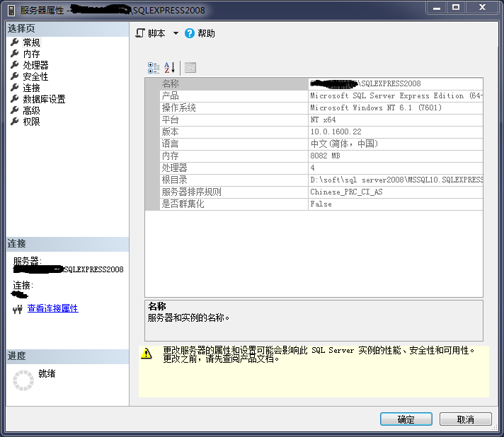
Task: Click the wrench icon beside 数据库设置
Action: [14, 99]
